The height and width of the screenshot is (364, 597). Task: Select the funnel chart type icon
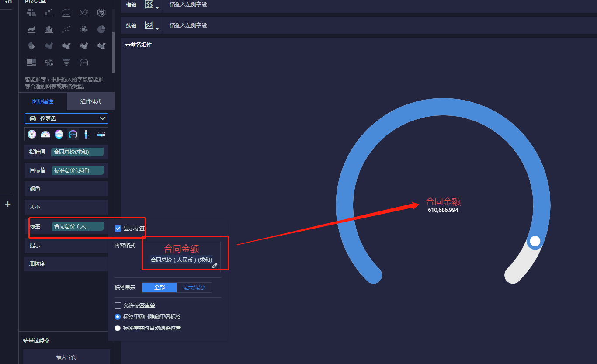[66, 62]
